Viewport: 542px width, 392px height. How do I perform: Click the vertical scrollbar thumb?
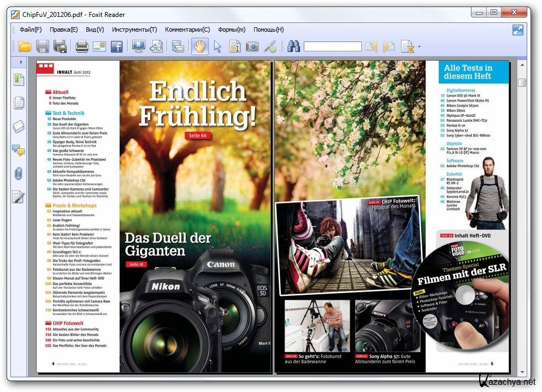pyautogui.click(x=522, y=83)
